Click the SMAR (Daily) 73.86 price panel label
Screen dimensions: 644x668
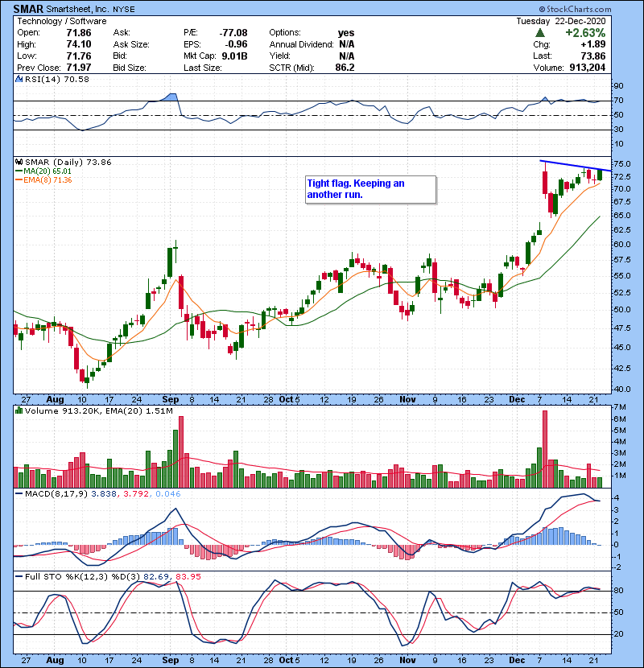click(x=68, y=162)
